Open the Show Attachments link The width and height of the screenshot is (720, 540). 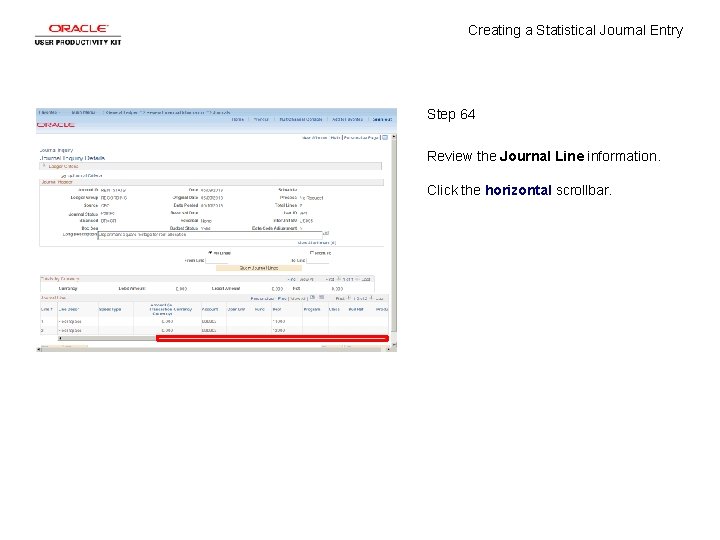tap(316, 242)
